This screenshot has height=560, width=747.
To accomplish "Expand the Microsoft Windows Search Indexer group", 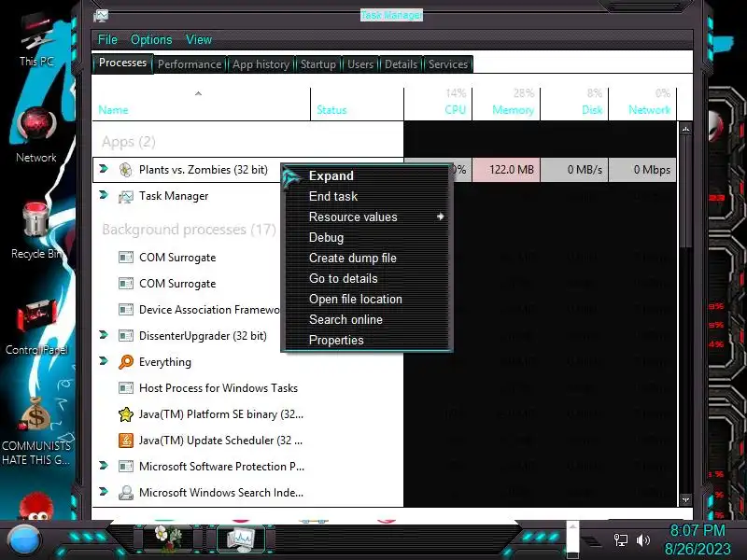I will coord(104,492).
